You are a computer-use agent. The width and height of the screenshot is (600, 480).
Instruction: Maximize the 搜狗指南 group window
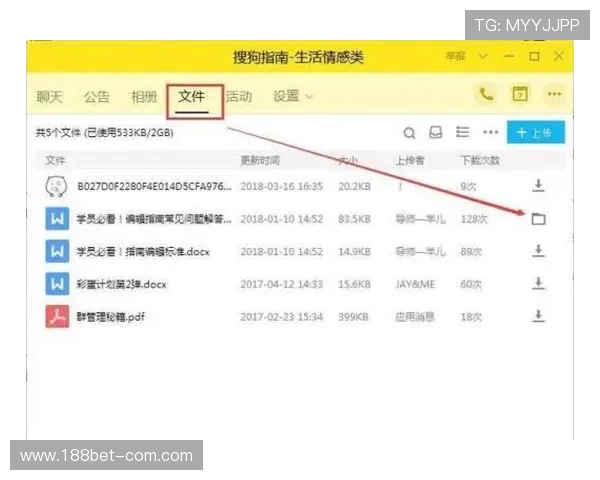pos(534,57)
